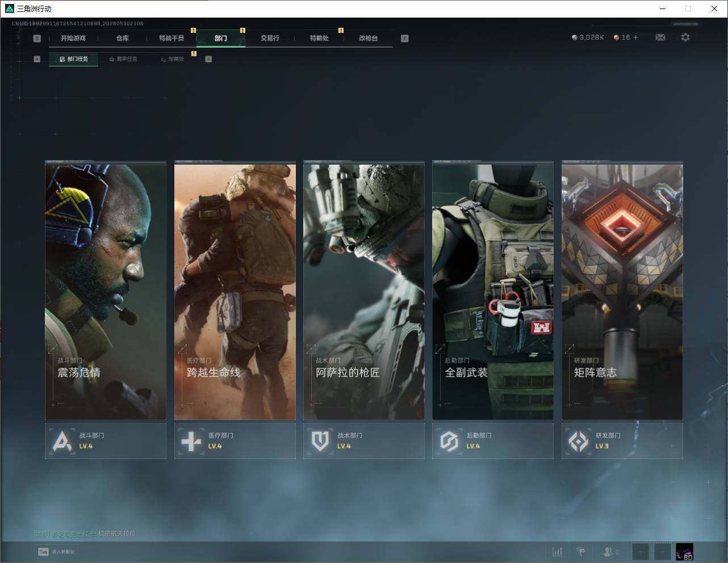Click the previous sub-tab key icon beside 部门任务
This screenshot has width=728, height=563.
click(37, 59)
